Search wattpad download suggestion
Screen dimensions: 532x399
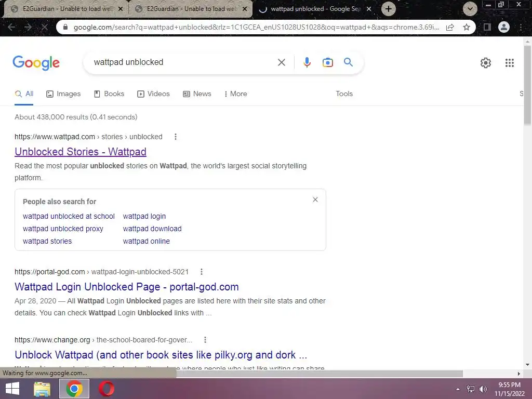coord(152,229)
